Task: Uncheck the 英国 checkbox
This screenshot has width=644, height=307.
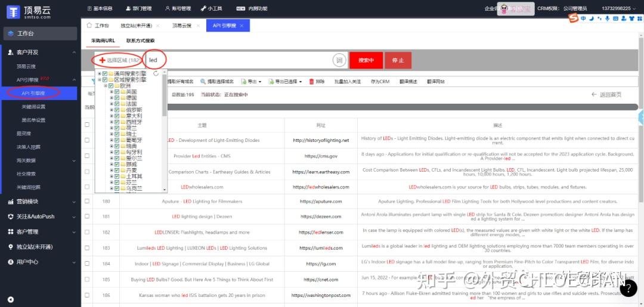Action: [x=117, y=92]
